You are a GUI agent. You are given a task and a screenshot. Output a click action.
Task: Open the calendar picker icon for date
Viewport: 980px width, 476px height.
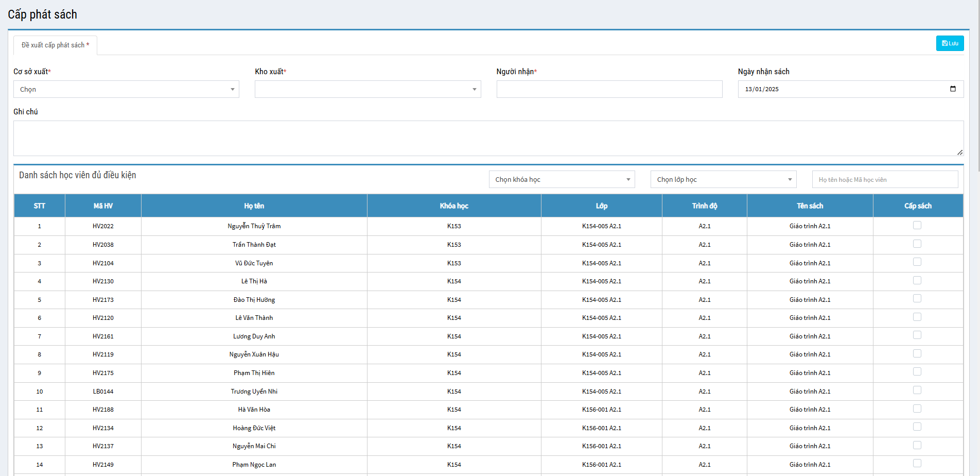(x=953, y=89)
